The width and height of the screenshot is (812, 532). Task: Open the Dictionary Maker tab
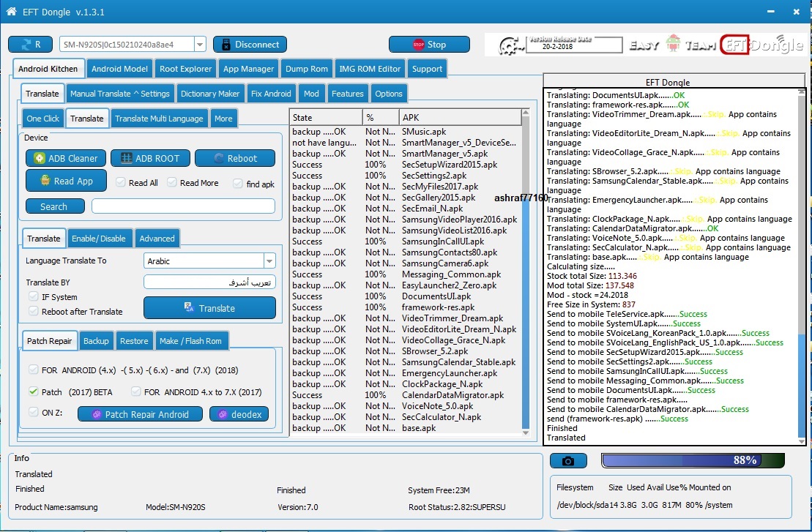pyautogui.click(x=209, y=94)
